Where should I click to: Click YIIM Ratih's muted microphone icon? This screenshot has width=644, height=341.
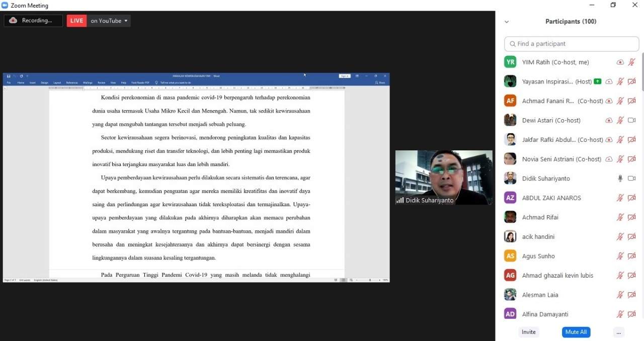click(x=632, y=62)
